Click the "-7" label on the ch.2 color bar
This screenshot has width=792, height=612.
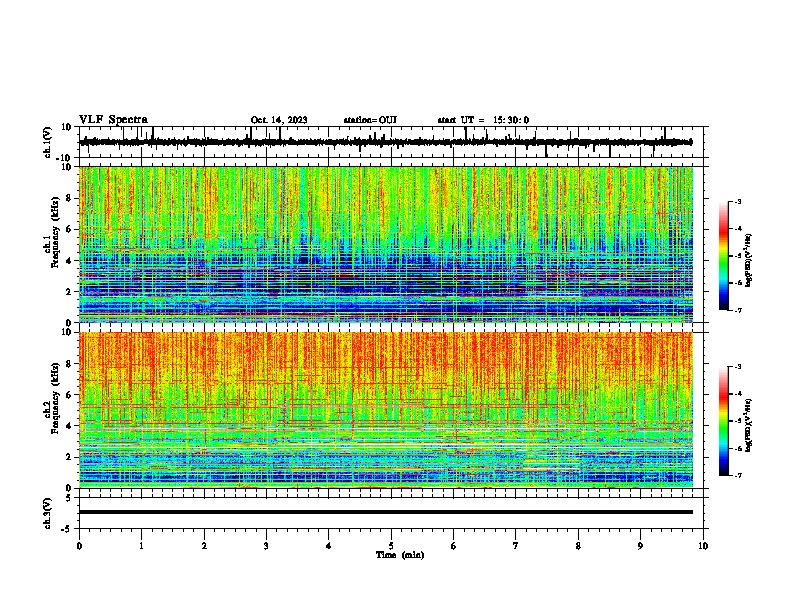click(x=737, y=476)
